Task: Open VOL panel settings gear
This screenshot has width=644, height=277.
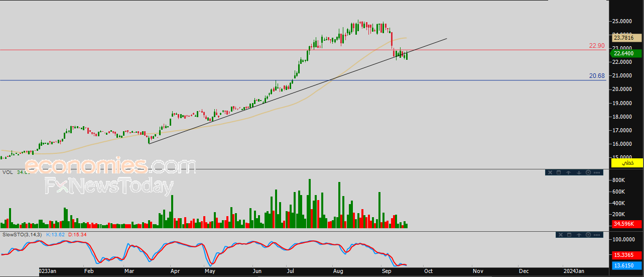Action: coord(588,172)
